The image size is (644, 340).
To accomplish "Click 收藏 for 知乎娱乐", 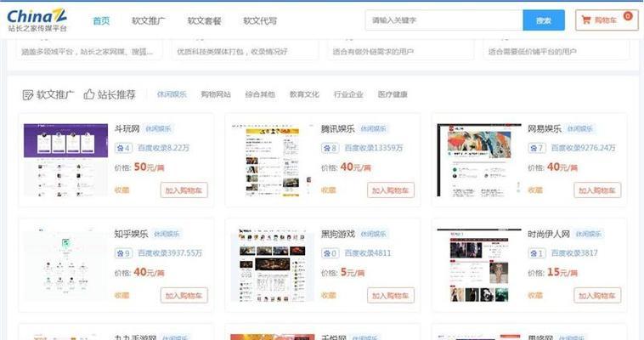I will (x=121, y=295).
